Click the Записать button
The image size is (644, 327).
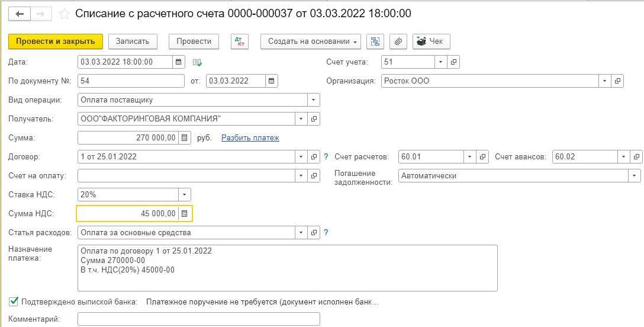coord(132,41)
